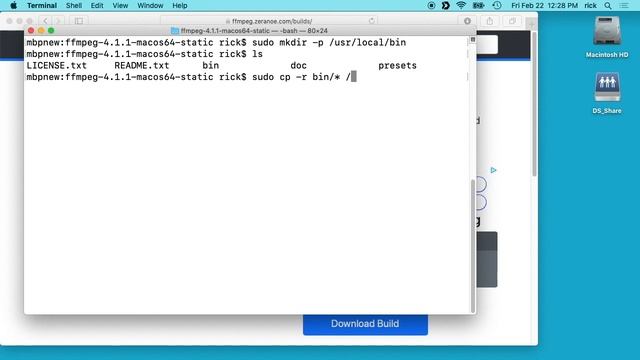Screen dimensions: 640x360
Task: Click the Terminal title folder proxy icon
Action: [x=175, y=31]
